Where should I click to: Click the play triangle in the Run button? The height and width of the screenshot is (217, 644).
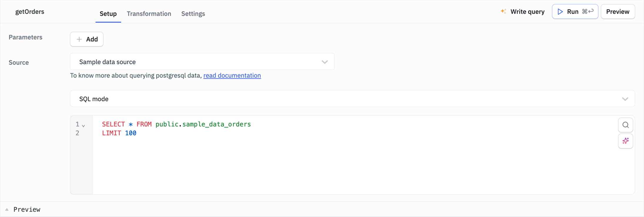(560, 11)
